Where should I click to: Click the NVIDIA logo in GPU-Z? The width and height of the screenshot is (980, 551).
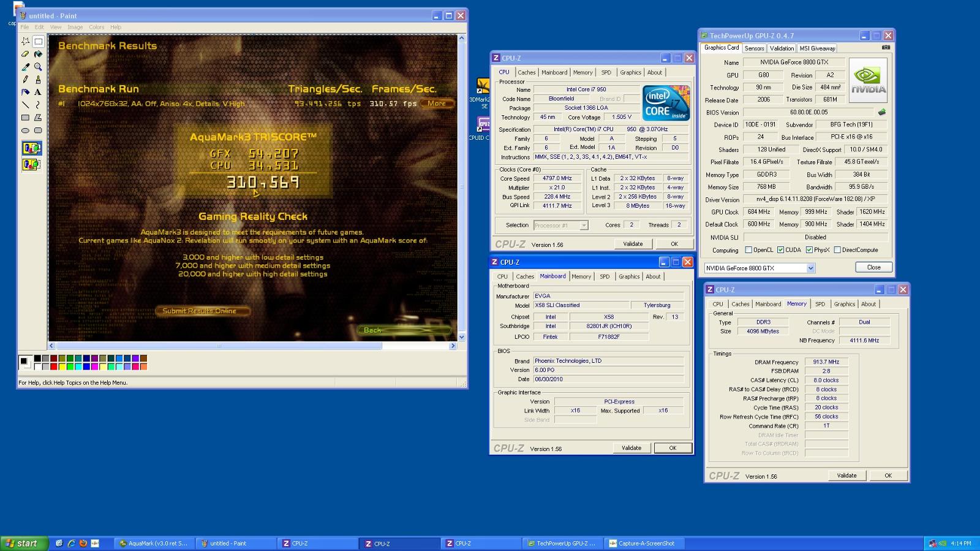[x=868, y=80]
